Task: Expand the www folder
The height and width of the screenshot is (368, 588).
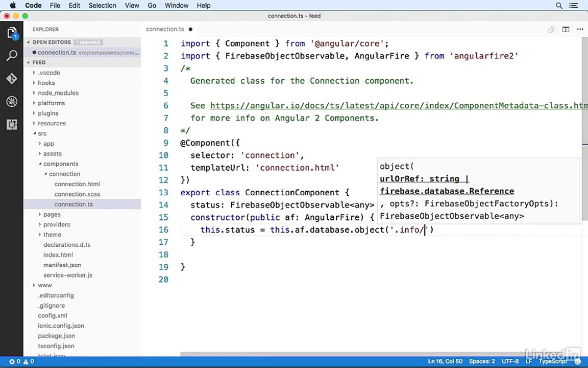Action: (82, 286)
